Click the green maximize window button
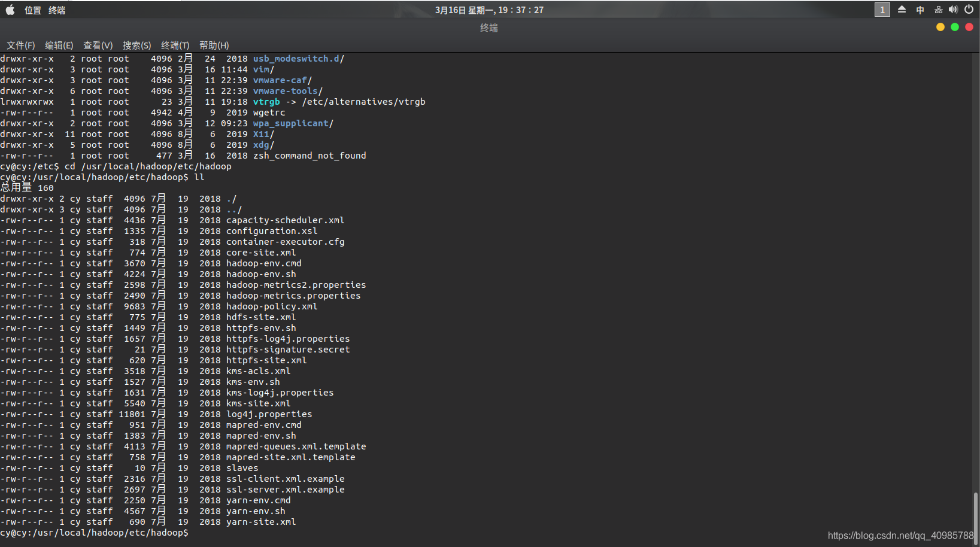Screen dimensions: 980x547 pyautogui.click(x=955, y=27)
